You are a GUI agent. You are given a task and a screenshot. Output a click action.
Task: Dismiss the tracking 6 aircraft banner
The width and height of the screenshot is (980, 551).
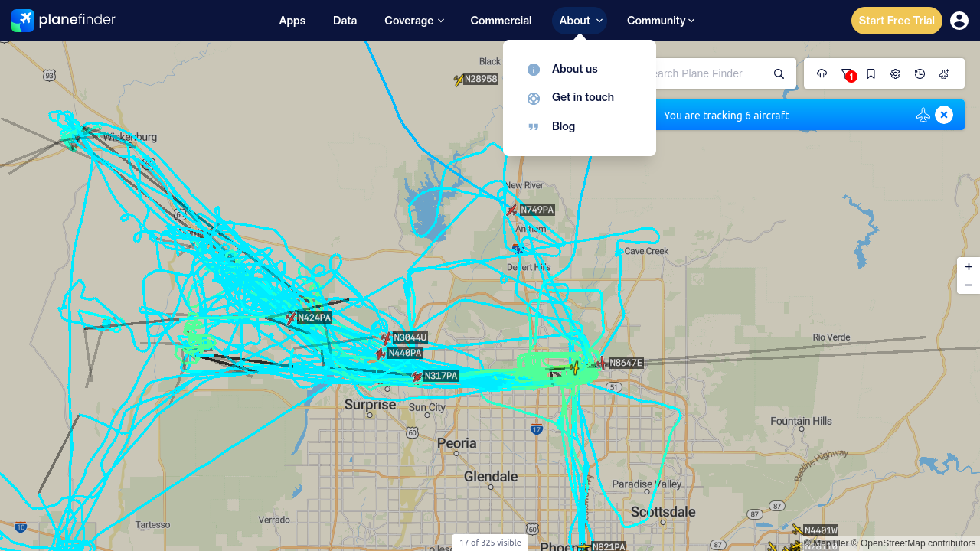coord(944,115)
